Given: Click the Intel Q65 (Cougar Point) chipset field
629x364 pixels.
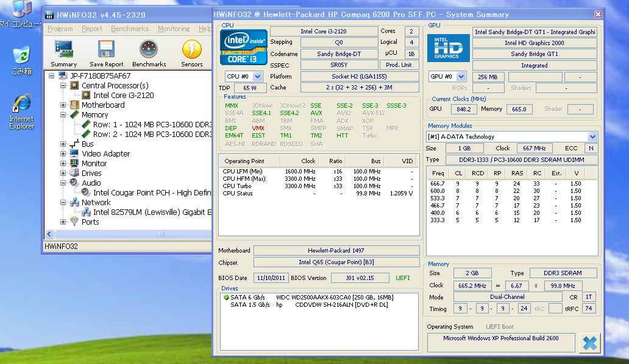Looking at the screenshot, I should click(x=336, y=262).
